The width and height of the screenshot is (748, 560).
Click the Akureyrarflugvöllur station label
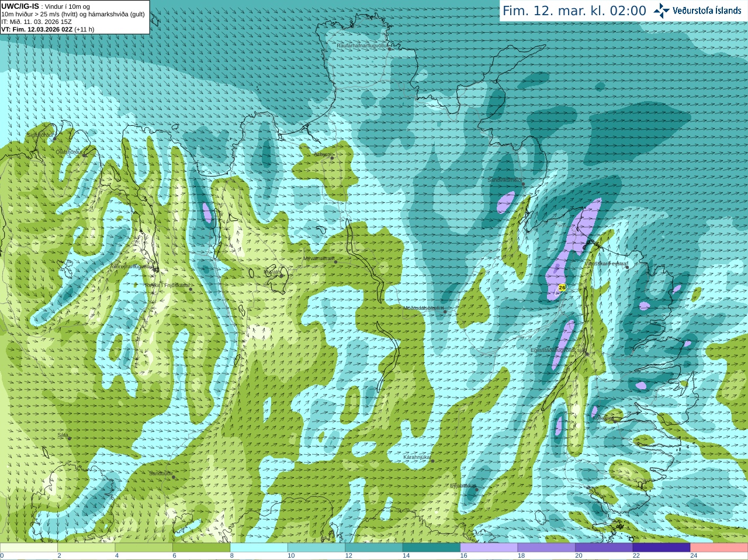point(132,266)
